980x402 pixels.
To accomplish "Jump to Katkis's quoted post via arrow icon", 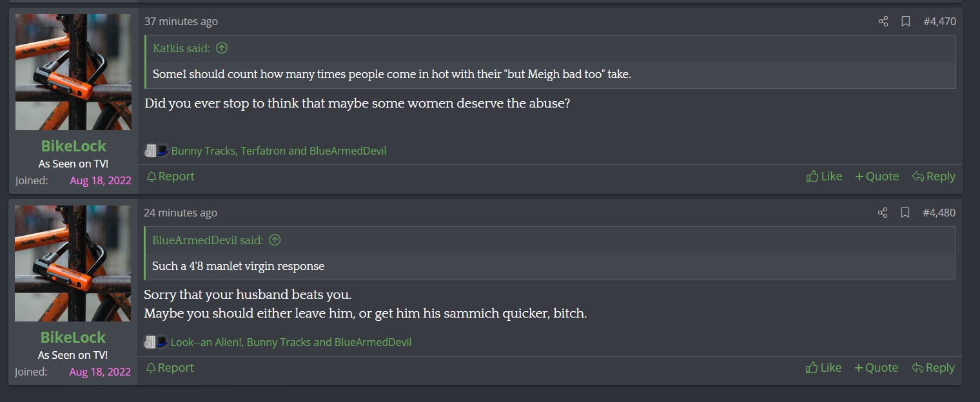I will (222, 48).
